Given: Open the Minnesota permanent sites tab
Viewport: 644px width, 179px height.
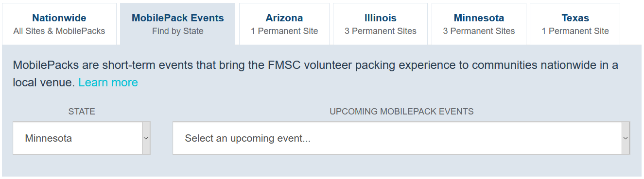Looking at the screenshot, I should point(479,24).
